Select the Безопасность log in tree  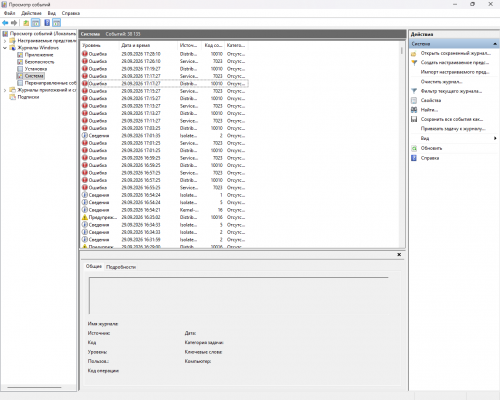pos(39,62)
